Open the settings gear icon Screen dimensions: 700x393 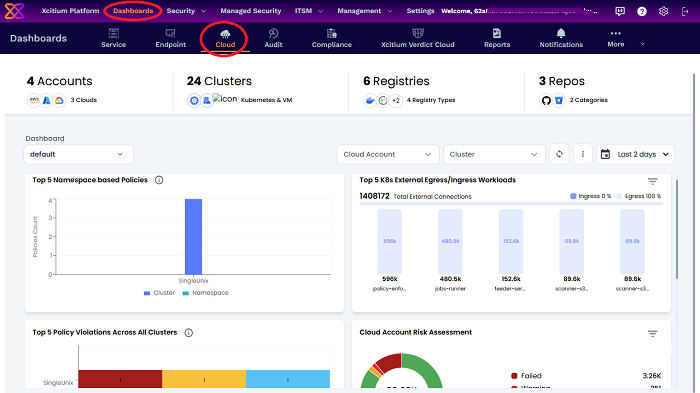click(663, 11)
